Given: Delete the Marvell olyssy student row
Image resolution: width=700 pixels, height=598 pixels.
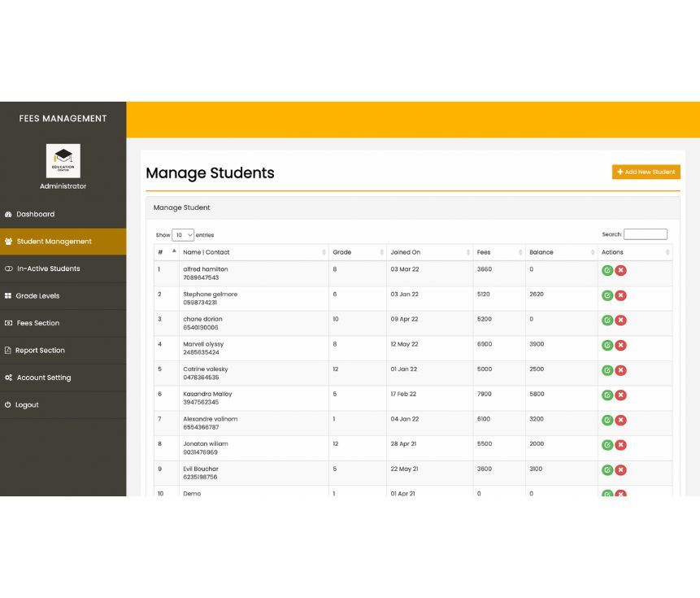Looking at the screenshot, I should pos(620,346).
